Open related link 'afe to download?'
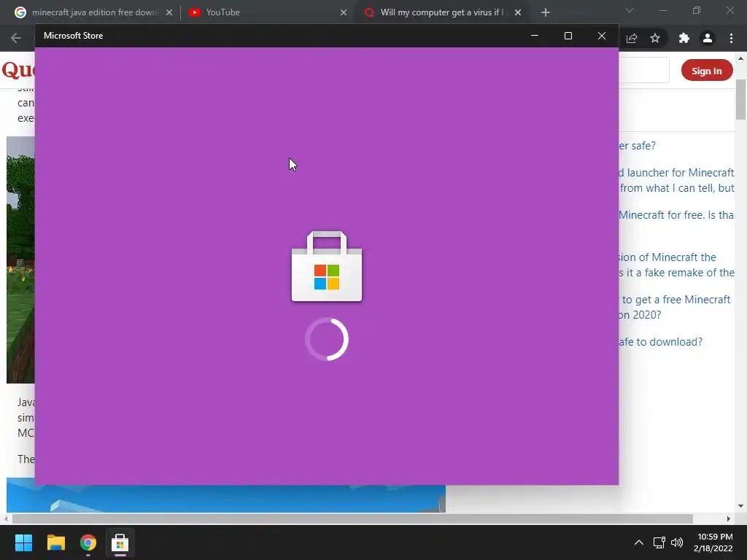 coord(660,342)
